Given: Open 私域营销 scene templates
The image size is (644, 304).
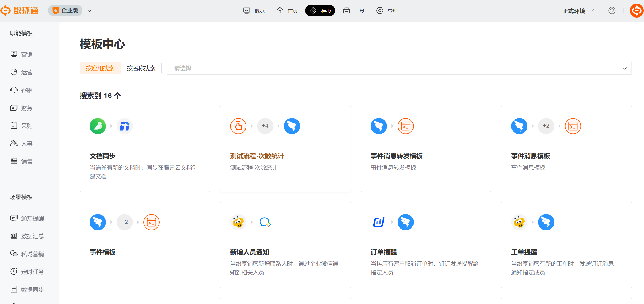Looking at the screenshot, I should click(x=27, y=254).
